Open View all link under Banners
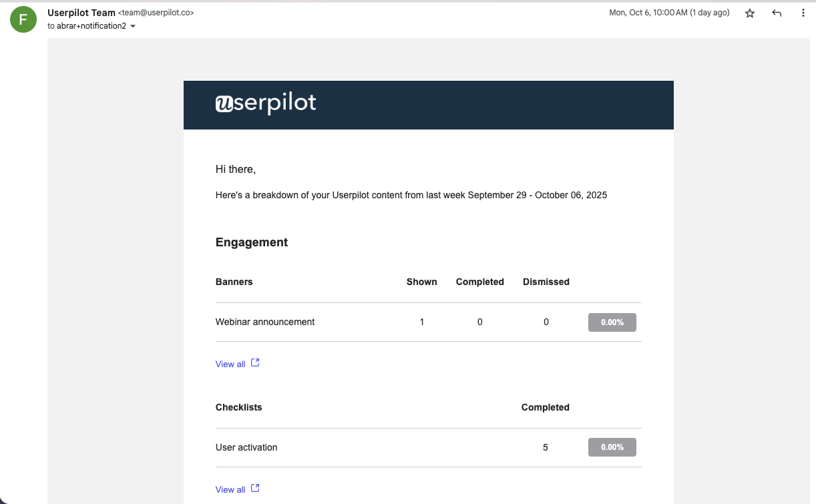This screenshot has width=816, height=504. tap(230, 364)
